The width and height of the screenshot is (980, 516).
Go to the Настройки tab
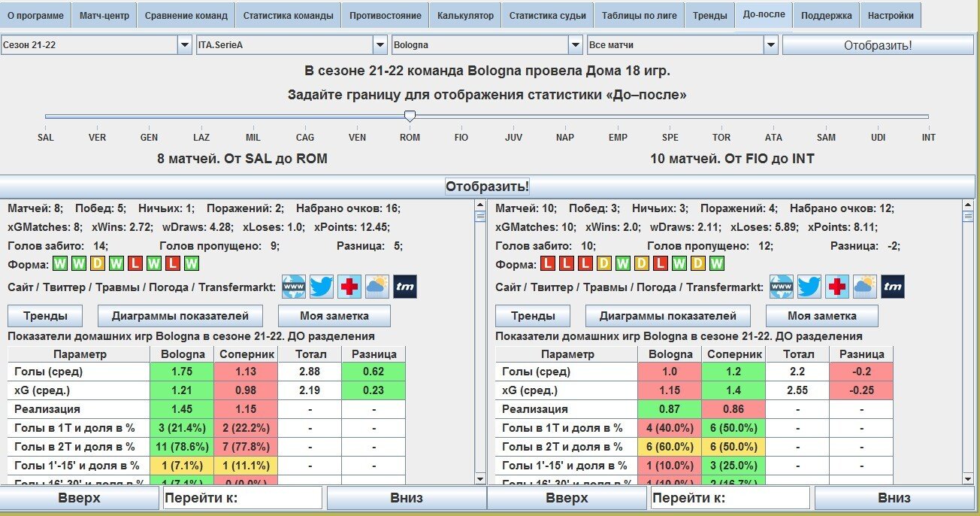(x=891, y=15)
